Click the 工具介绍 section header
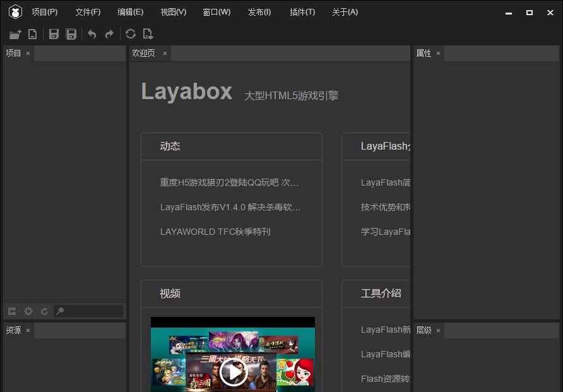 (381, 294)
